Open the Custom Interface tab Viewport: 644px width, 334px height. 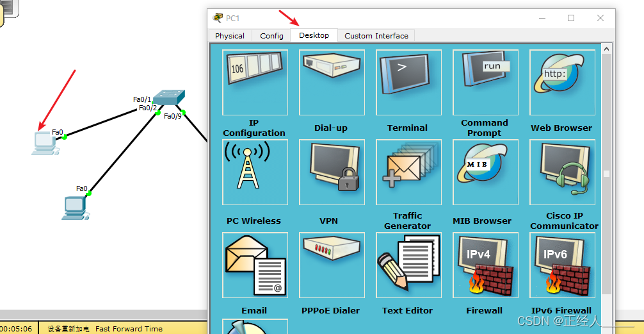376,36
